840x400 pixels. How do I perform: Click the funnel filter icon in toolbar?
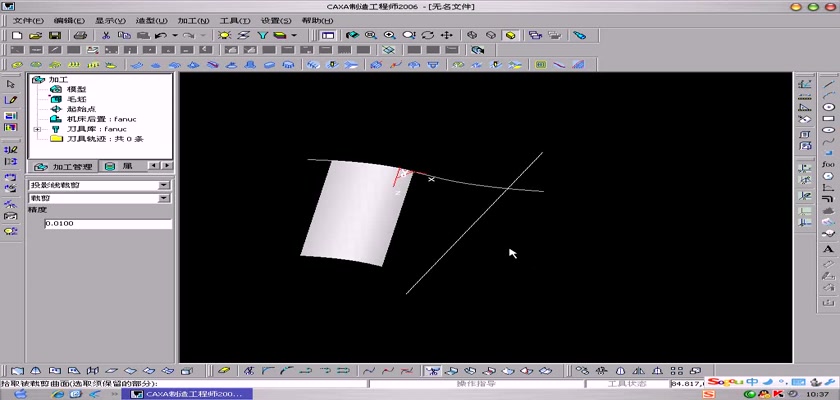pos(262,35)
